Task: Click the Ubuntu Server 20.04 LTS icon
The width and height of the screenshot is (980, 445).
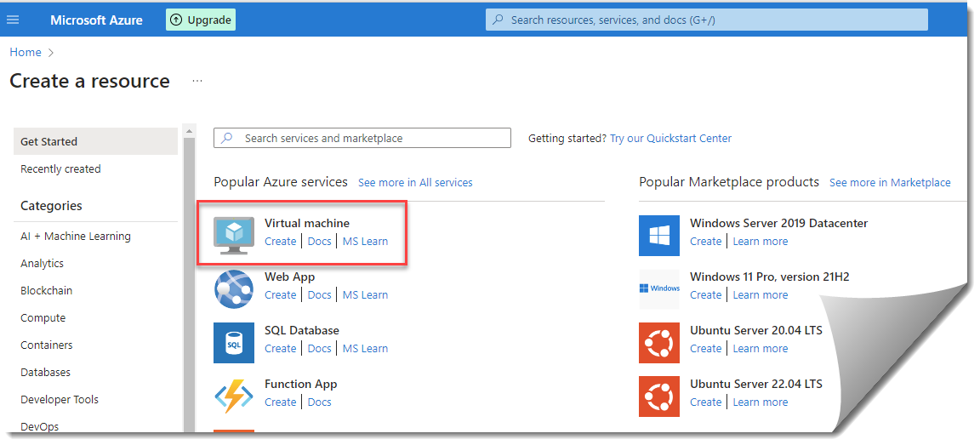Action: coord(658,343)
